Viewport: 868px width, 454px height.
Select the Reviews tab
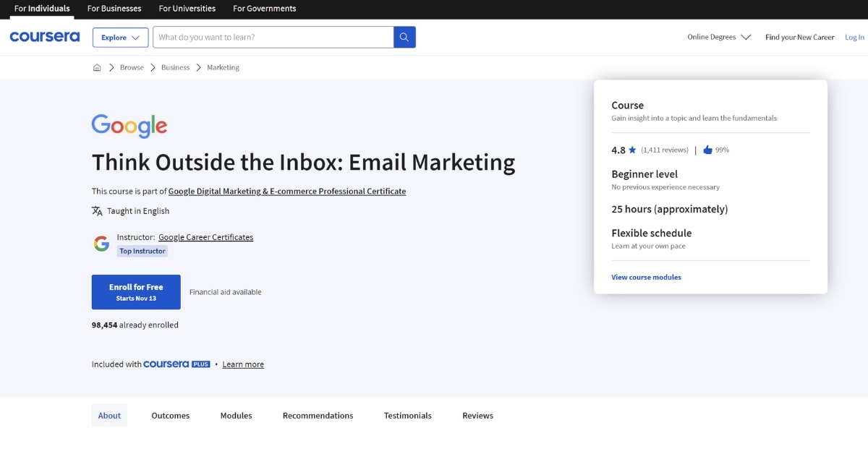[478, 416]
